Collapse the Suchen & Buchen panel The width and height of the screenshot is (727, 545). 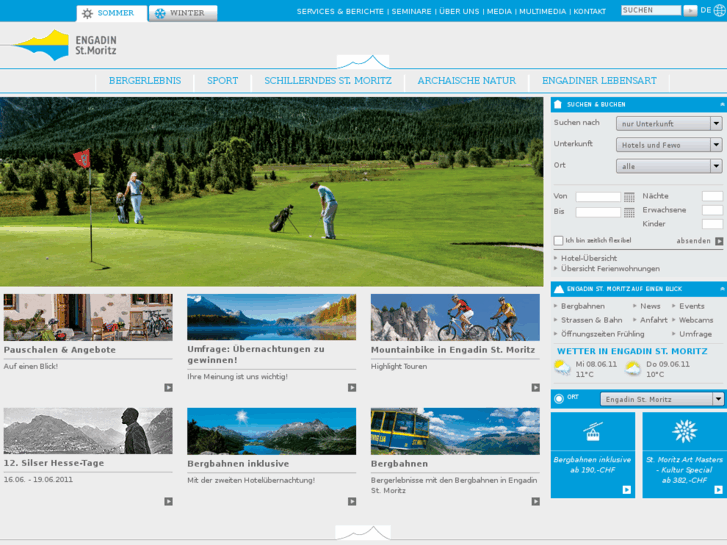(722, 105)
